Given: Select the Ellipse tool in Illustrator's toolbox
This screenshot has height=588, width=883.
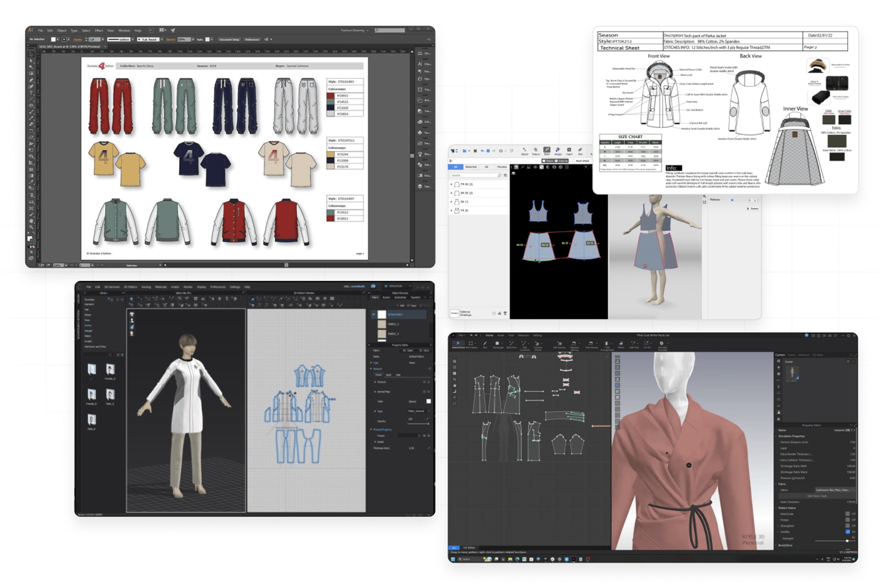Looking at the screenshot, I should 31,105.
